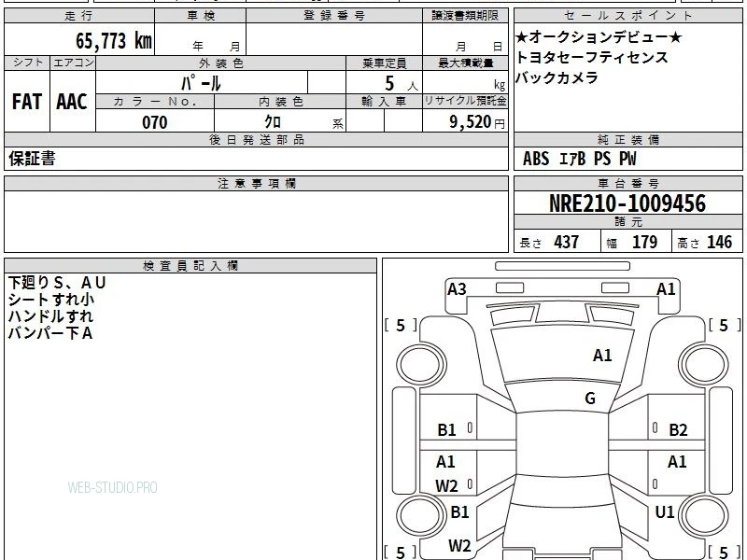747x560 pixels.
Task: Click the mileage value 65,773 km
Action: click(114, 40)
